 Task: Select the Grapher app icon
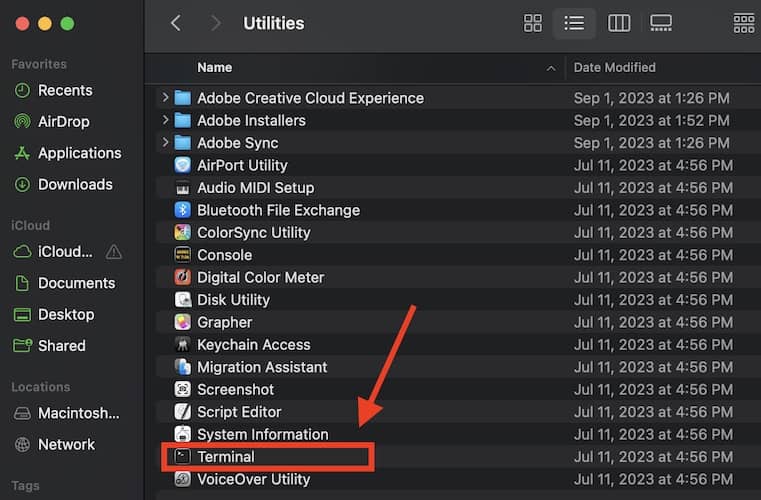point(182,322)
